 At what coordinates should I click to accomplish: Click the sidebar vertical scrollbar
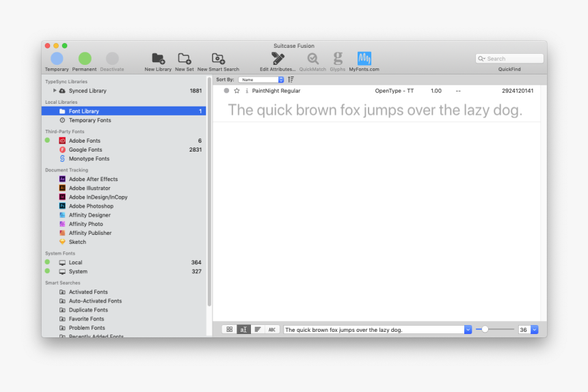click(x=209, y=191)
